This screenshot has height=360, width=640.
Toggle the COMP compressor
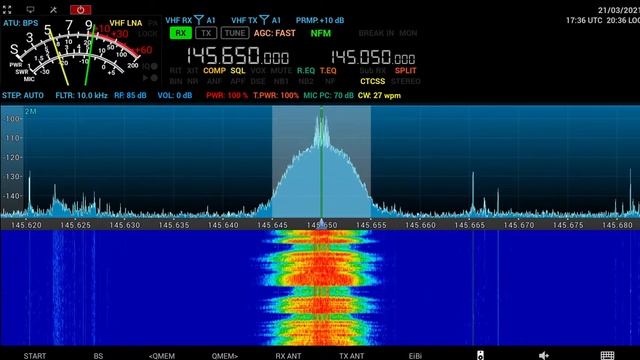pos(214,71)
